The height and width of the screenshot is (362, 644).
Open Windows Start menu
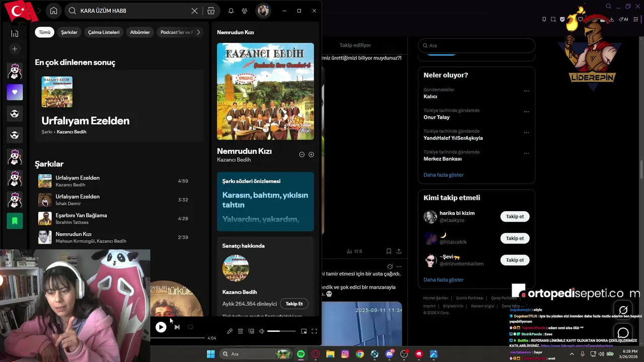pos(211,354)
